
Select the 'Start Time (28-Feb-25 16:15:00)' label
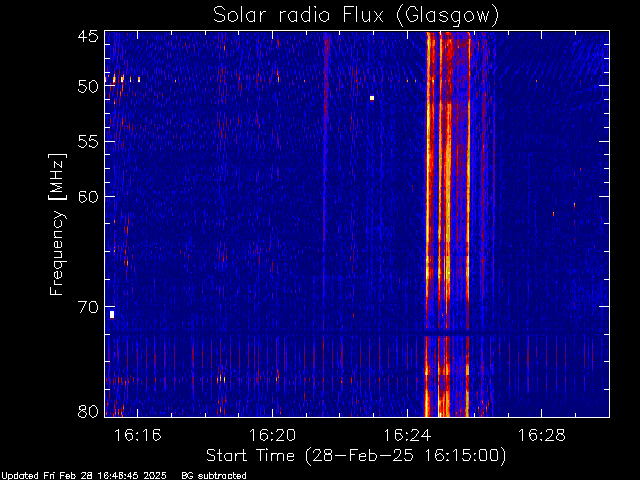coord(356,456)
